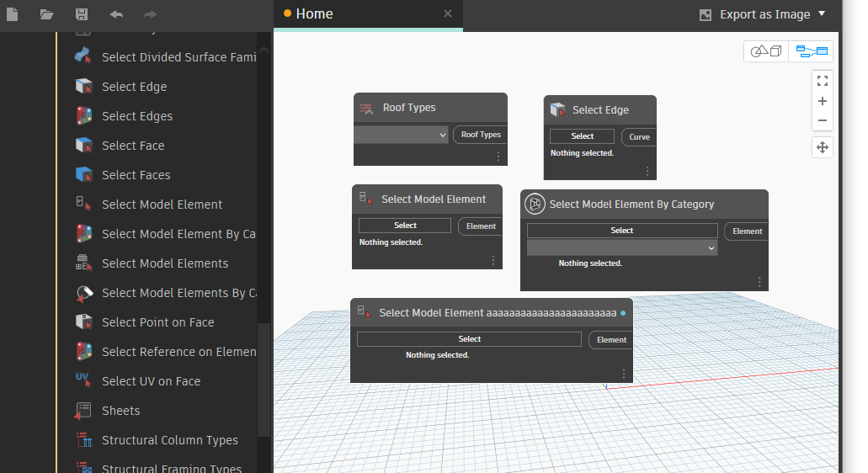Click the New file icon
868x473 pixels.
(12, 13)
